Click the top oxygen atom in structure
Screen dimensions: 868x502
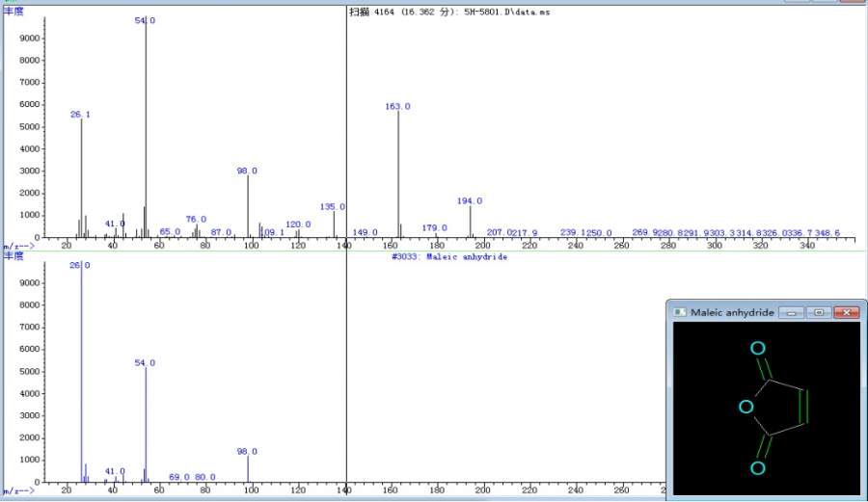coord(758,348)
